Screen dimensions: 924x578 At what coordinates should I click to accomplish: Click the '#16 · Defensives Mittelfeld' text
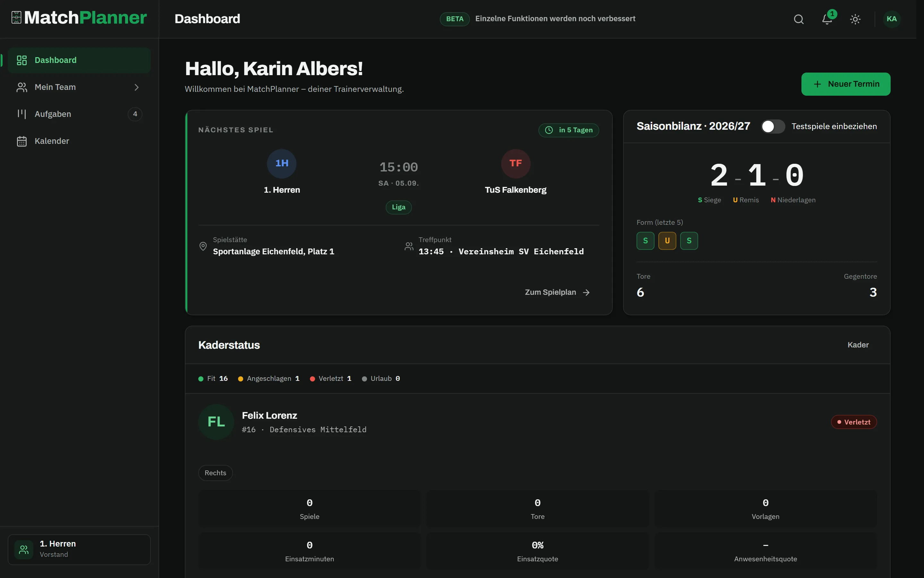[304, 430]
